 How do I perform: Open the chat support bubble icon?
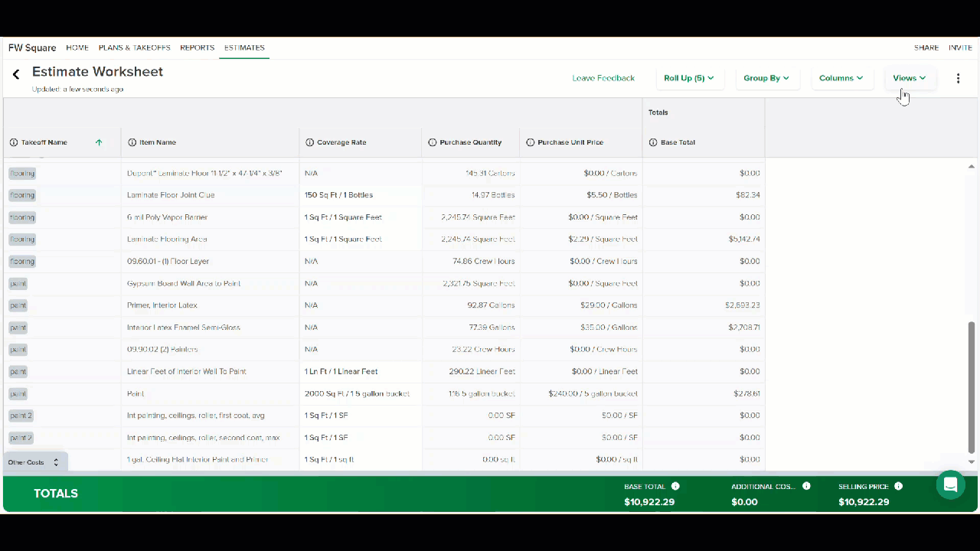pyautogui.click(x=951, y=484)
